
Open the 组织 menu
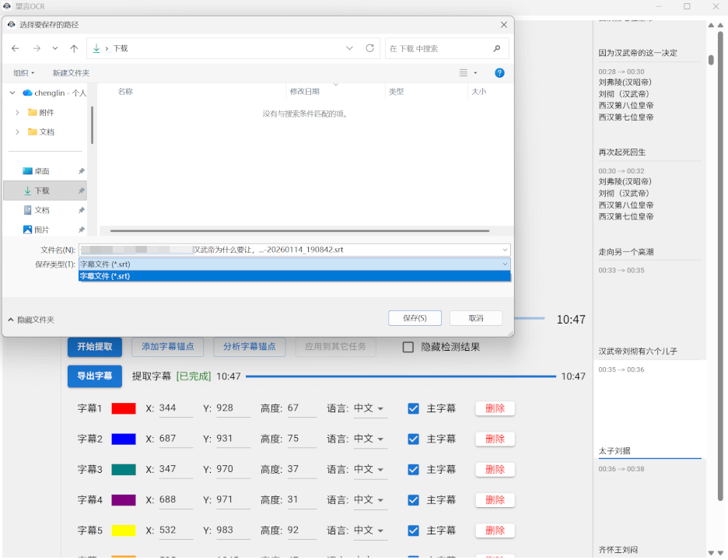coord(23,73)
